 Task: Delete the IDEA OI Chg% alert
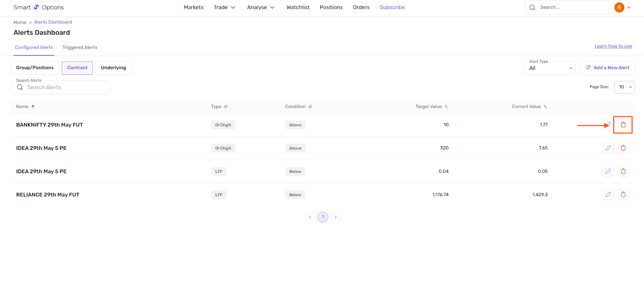click(623, 148)
